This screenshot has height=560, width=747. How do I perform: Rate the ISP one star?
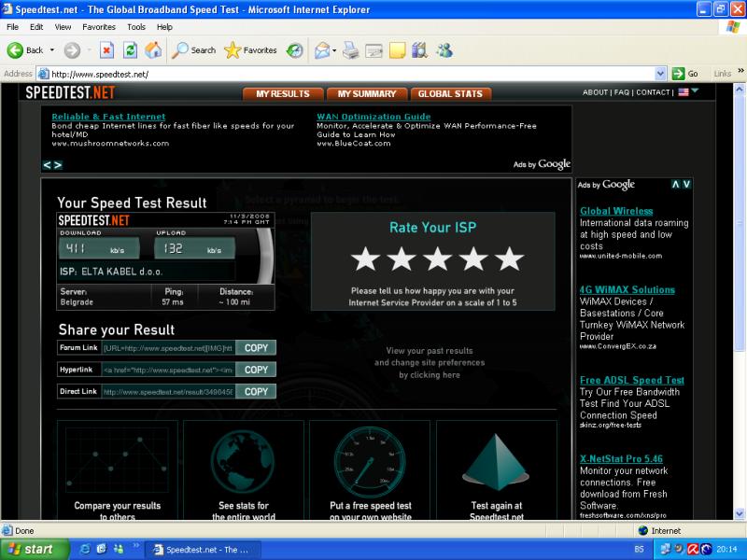(365, 259)
